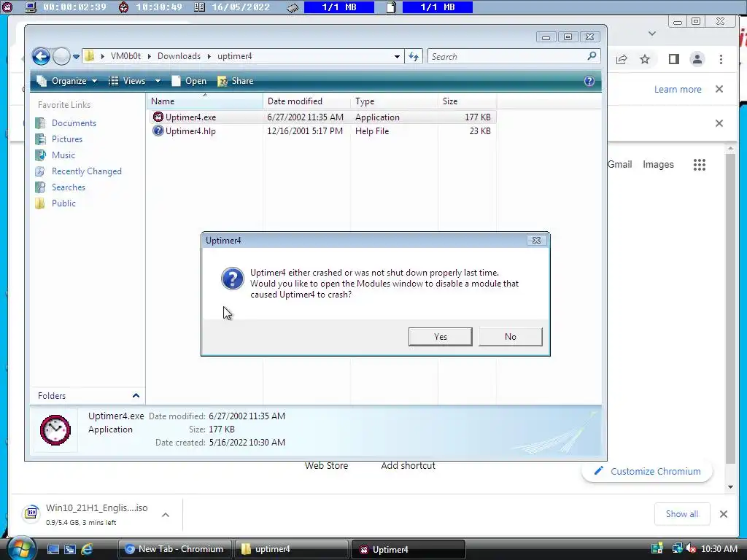Click Images link in Chromium page

click(658, 164)
